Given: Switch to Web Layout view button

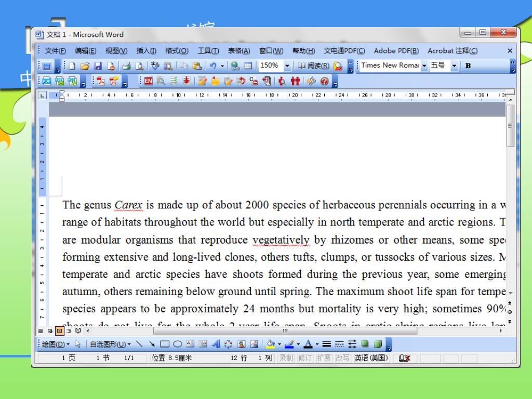Looking at the screenshot, I should coord(50,331).
